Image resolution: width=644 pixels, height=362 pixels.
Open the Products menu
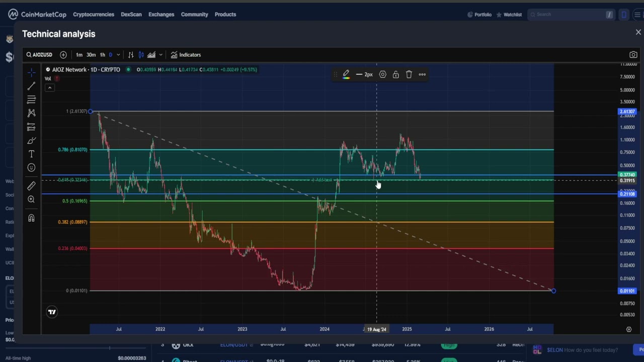pos(225,14)
